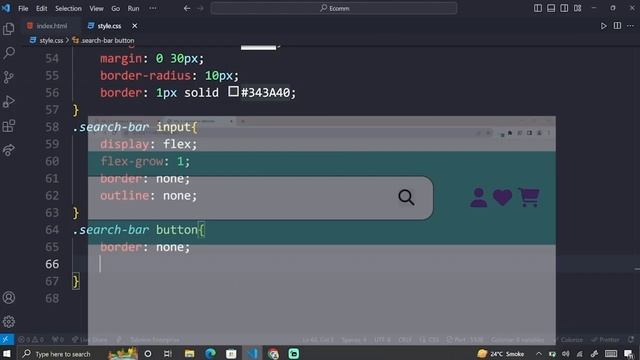Show hidden system tray icons chevron
The width and height of the screenshot is (640, 360).
pyautogui.click(x=539, y=353)
